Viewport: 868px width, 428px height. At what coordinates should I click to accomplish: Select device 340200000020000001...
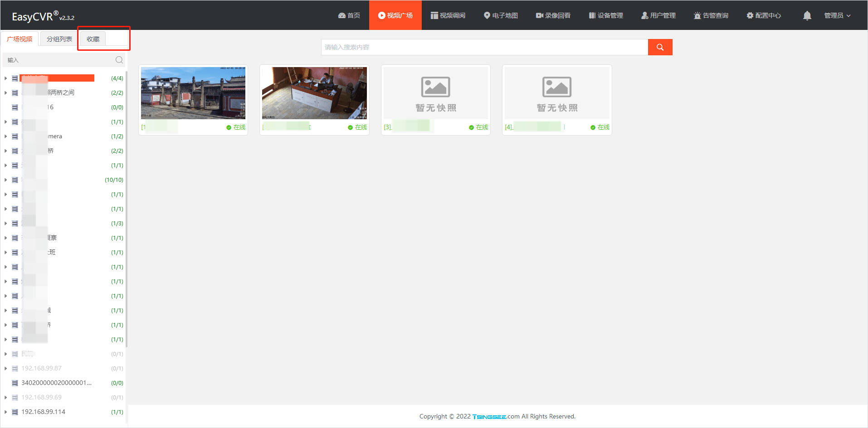[x=57, y=383]
